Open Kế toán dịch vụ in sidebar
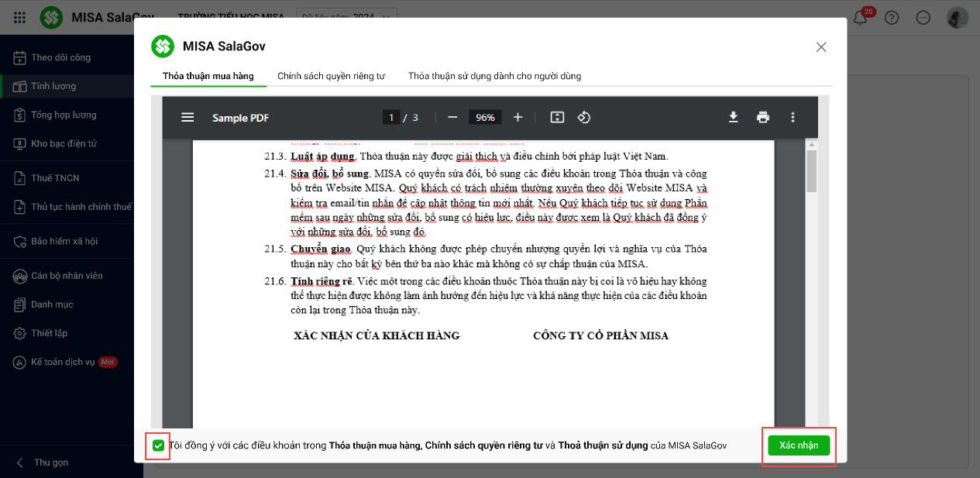This screenshot has height=478, width=980. point(67,362)
